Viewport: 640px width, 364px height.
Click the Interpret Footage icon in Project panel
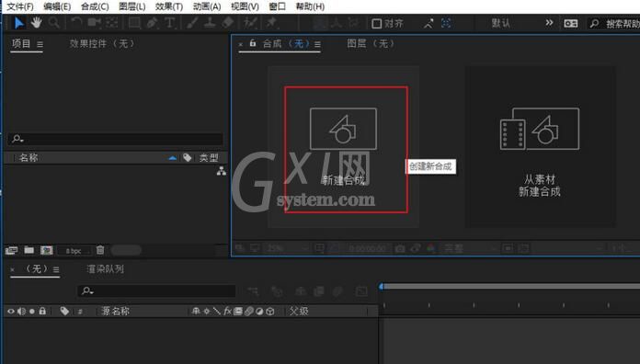pyautogui.click(x=11, y=250)
